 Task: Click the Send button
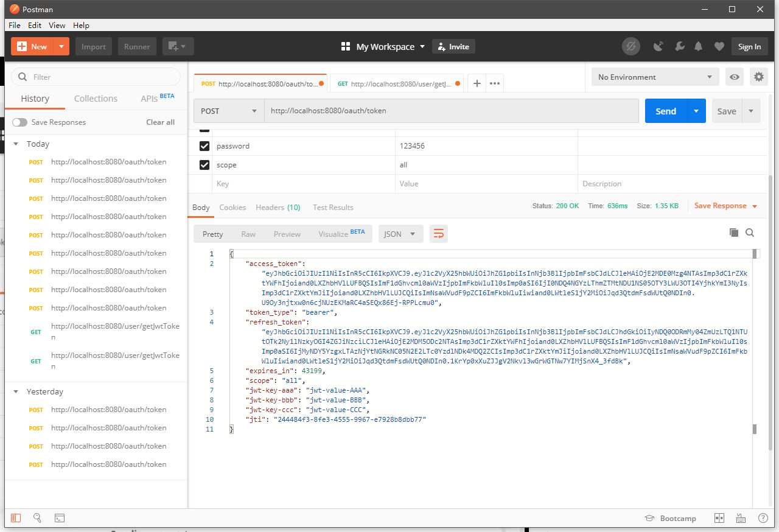tap(666, 111)
